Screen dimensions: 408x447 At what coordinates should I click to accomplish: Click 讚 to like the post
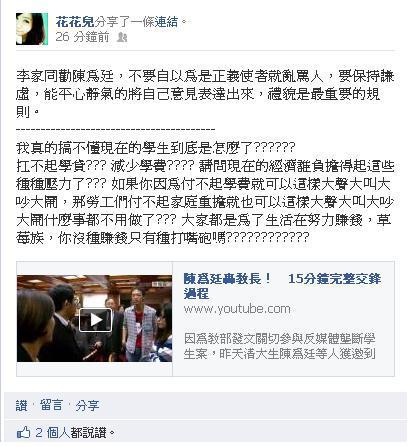(22, 405)
